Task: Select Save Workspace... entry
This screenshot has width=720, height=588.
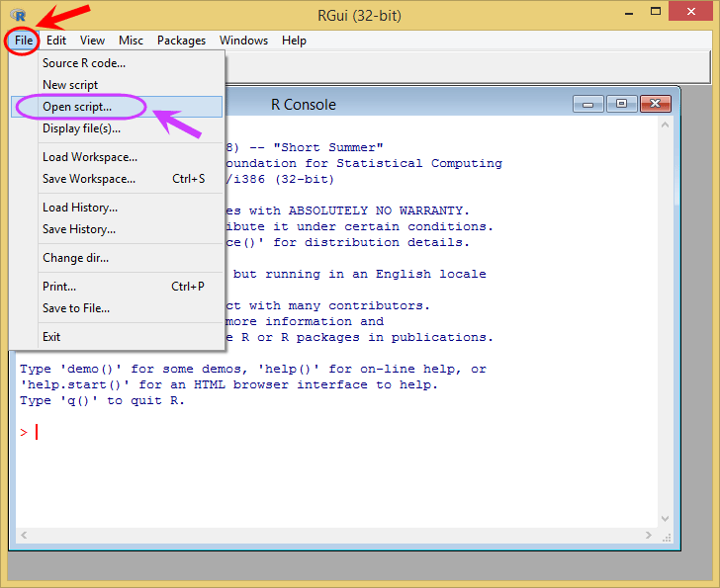Action: [117, 179]
